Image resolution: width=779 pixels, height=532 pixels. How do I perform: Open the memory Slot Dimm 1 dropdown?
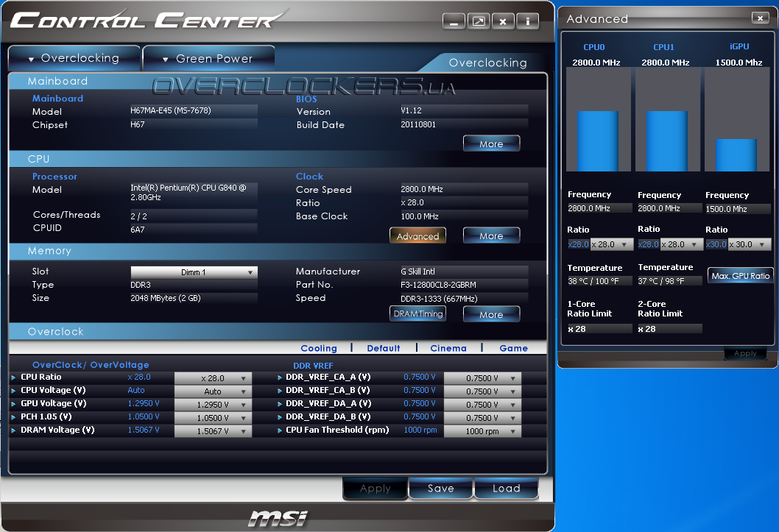194,272
